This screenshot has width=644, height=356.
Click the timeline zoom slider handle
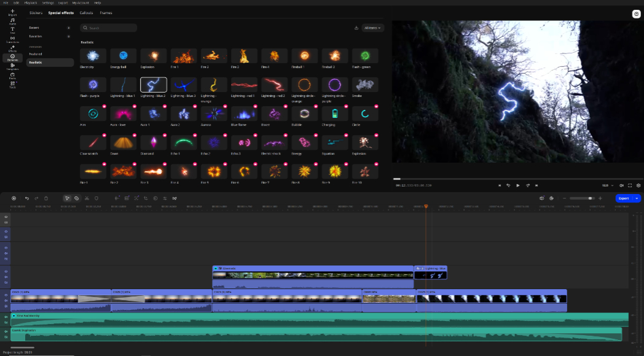(590, 198)
